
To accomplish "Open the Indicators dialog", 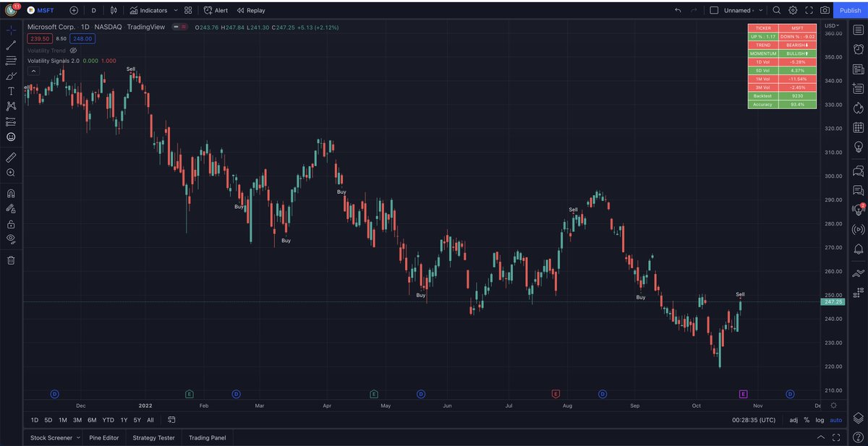I will point(148,10).
